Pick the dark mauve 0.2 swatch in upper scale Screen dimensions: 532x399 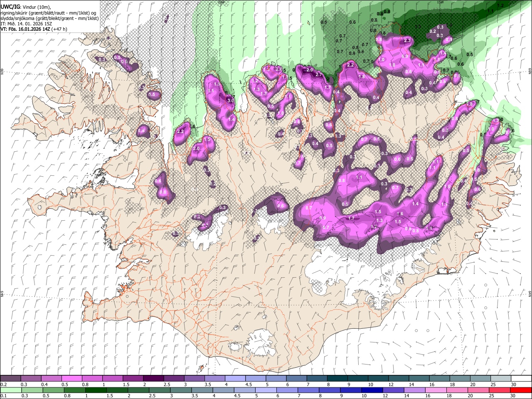[11, 379]
